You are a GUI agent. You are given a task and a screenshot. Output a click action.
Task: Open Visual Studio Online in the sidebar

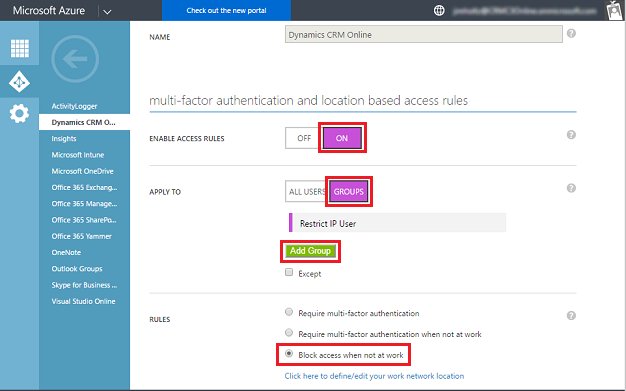(x=83, y=302)
